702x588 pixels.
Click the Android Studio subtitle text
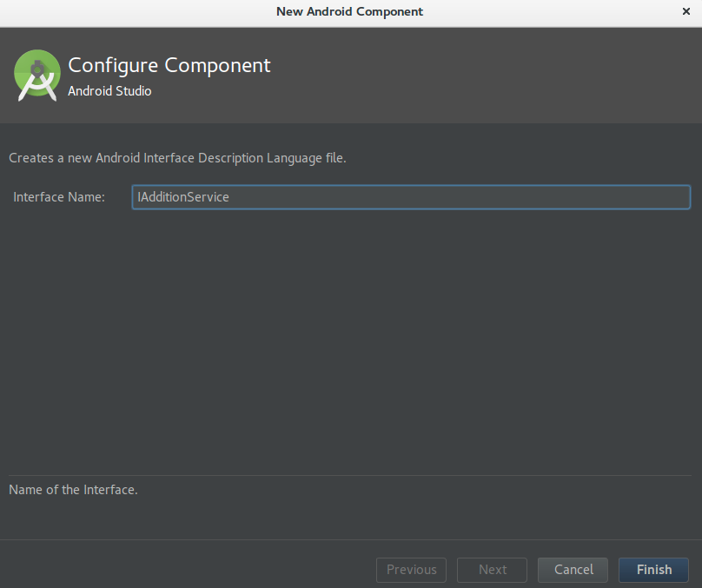[109, 91]
